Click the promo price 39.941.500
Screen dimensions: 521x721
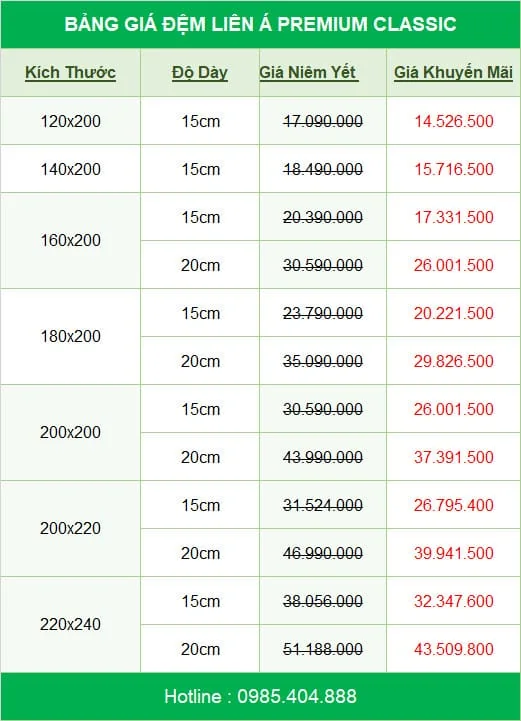(454, 553)
